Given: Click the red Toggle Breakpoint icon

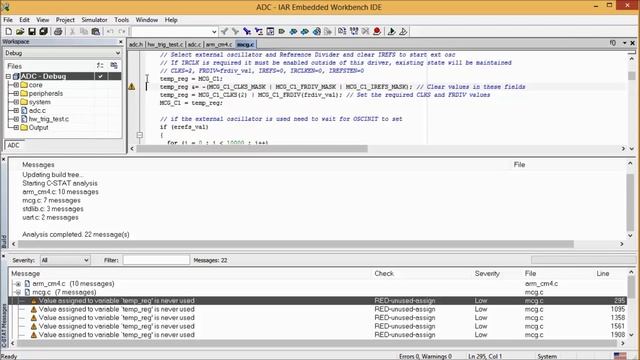Looking at the screenshot, I should (x=377, y=31).
